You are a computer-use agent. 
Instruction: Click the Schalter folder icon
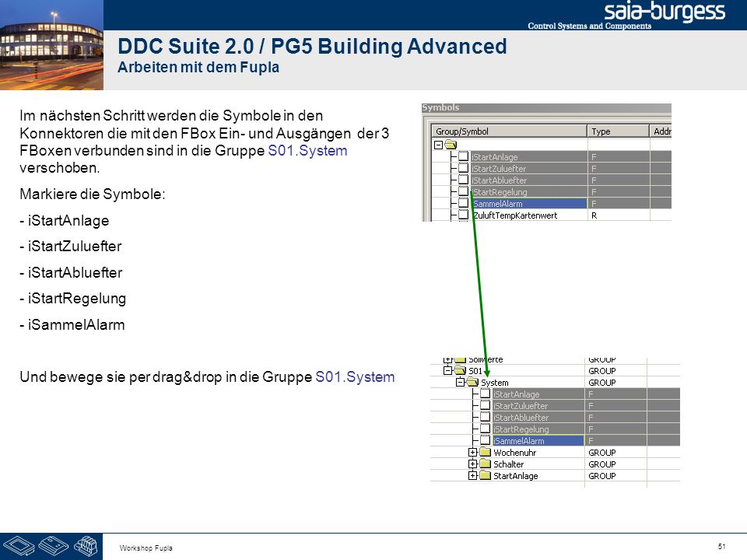(x=486, y=464)
